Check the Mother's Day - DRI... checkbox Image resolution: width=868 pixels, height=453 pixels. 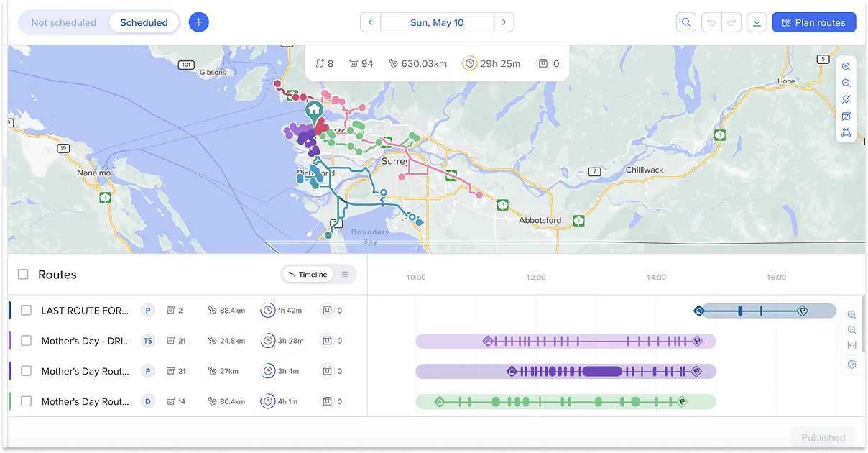pyautogui.click(x=27, y=341)
